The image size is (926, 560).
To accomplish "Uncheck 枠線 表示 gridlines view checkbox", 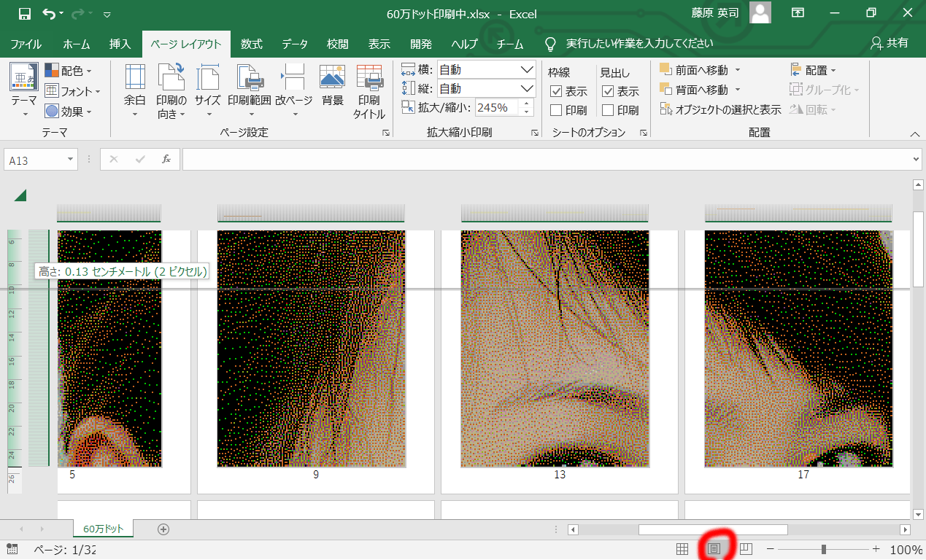I will pyautogui.click(x=556, y=91).
